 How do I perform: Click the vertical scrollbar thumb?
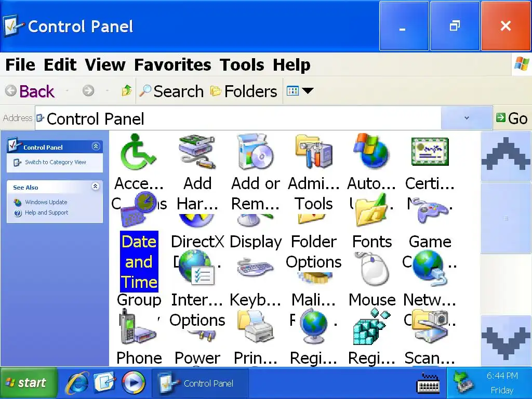(506, 218)
